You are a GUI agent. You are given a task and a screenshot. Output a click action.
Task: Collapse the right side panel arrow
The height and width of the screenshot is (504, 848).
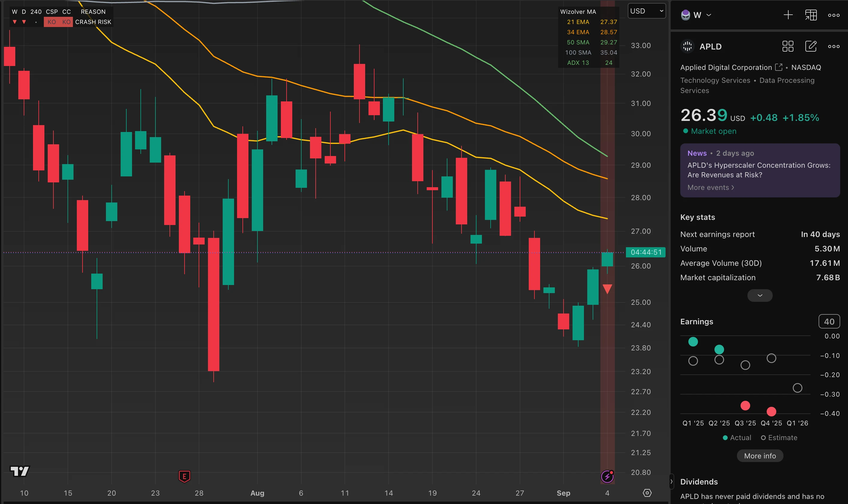(671, 481)
